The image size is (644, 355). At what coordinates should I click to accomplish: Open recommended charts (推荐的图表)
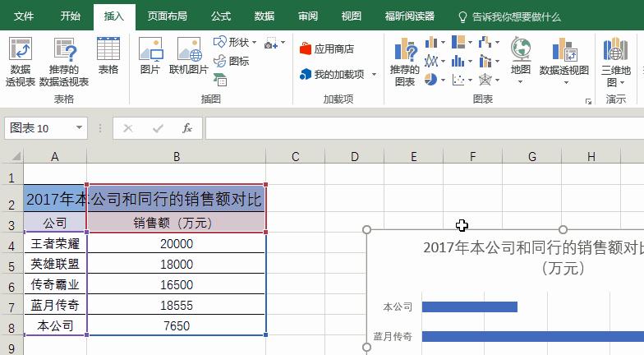(x=404, y=62)
